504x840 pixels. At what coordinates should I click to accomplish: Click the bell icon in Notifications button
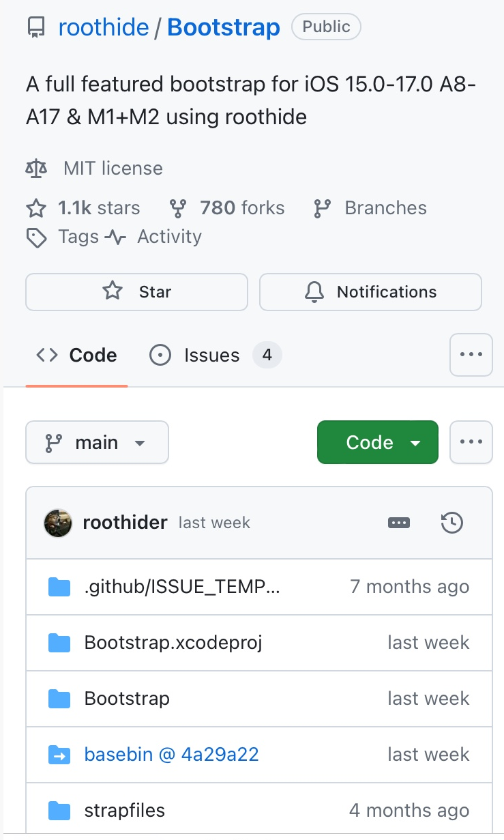314,292
